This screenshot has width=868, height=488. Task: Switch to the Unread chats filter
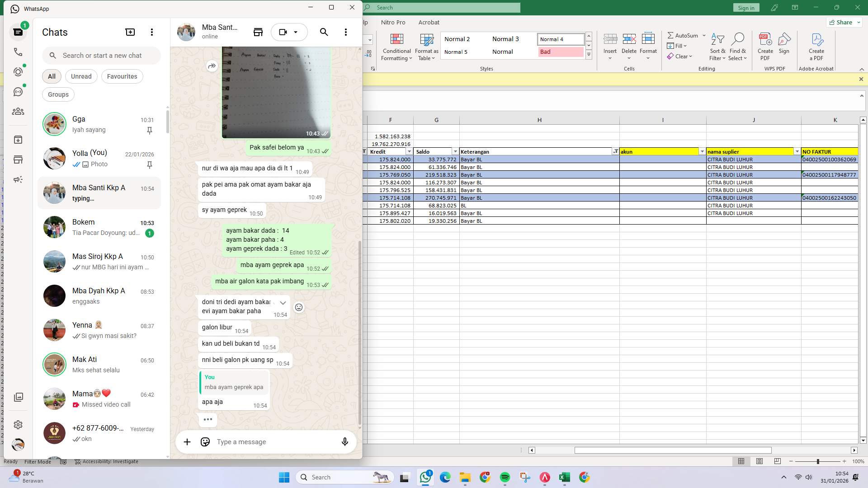coord(81,76)
